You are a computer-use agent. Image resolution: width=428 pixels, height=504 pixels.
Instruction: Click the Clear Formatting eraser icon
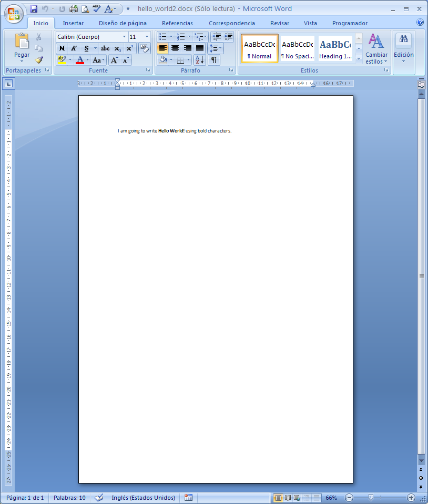click(x=145, y=48)
